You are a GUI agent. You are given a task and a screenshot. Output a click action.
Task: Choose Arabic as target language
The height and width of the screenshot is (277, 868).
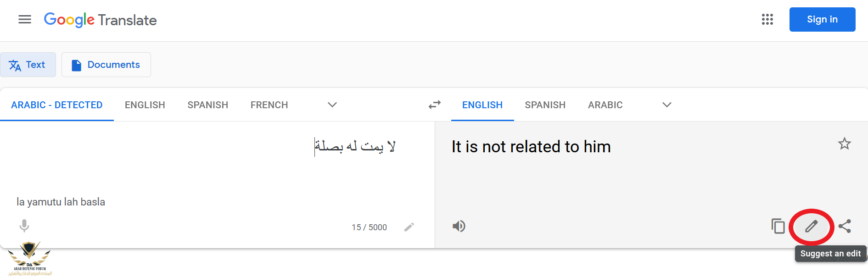(605, 105)
